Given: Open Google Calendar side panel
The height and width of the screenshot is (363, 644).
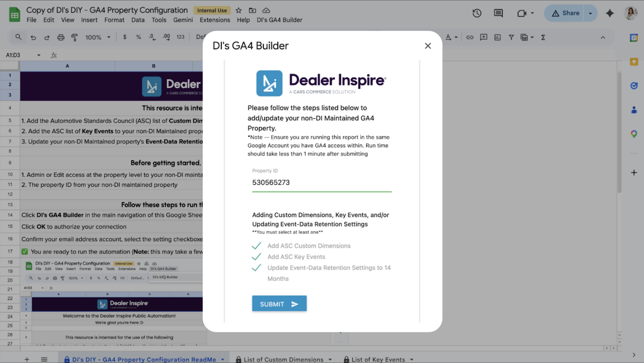Looking at the screenshot, I should (x=634, y=38).
